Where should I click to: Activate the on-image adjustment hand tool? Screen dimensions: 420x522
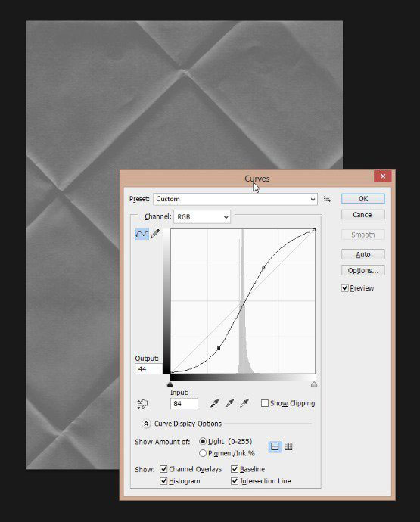pyautogui.click(x=142, y=404)
